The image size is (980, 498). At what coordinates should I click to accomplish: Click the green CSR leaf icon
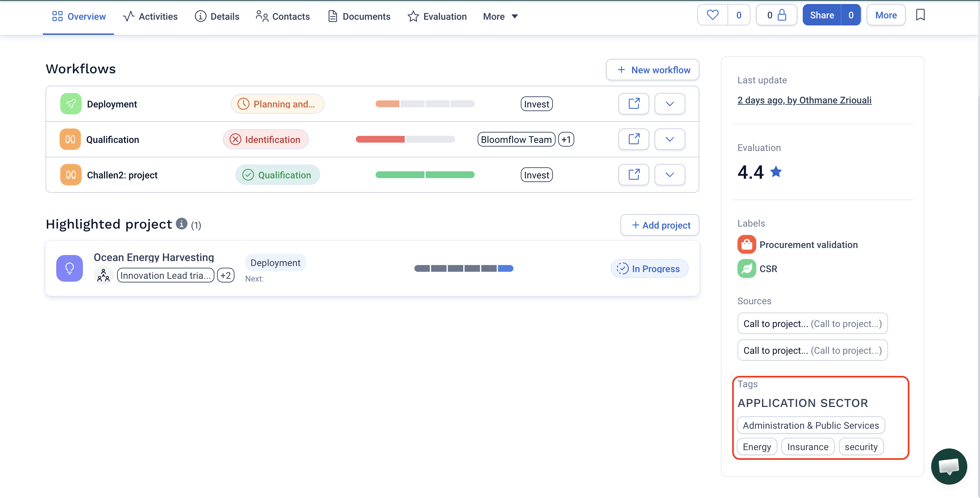747,268
